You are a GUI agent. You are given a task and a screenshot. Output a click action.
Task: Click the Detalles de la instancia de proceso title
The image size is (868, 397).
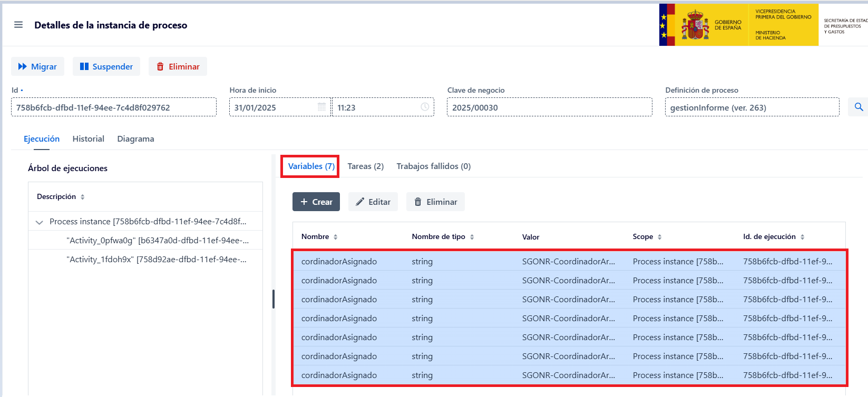[x=111, y=25]
